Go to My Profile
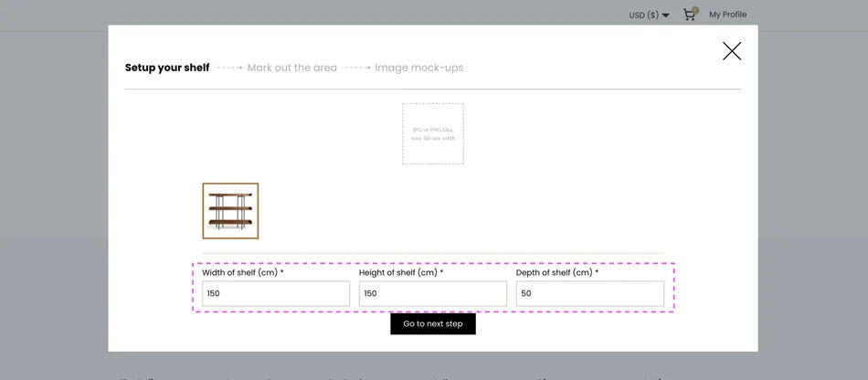 tap(727, 15)
